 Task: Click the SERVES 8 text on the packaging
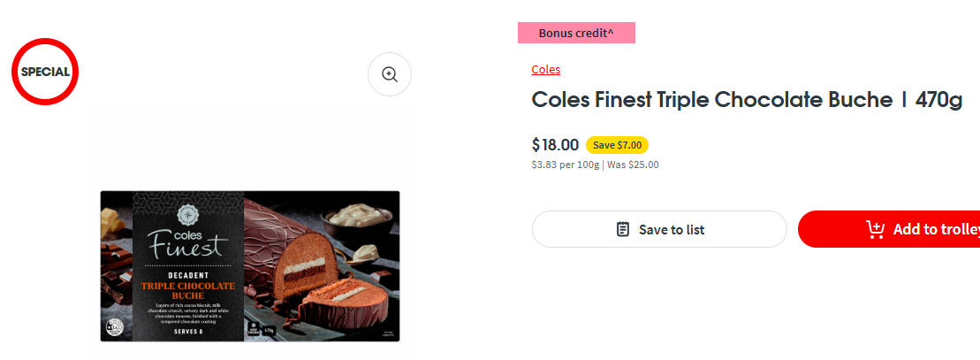(x=187, y=333)
